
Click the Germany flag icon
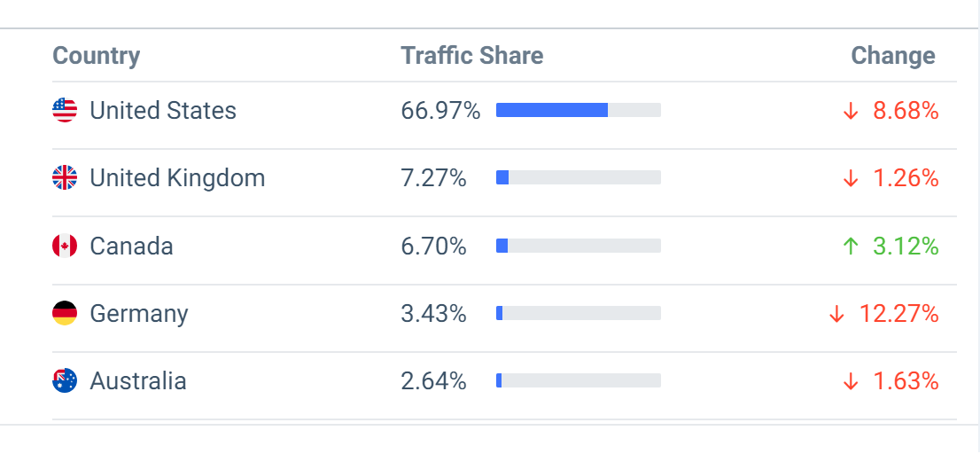click(65, 314)
